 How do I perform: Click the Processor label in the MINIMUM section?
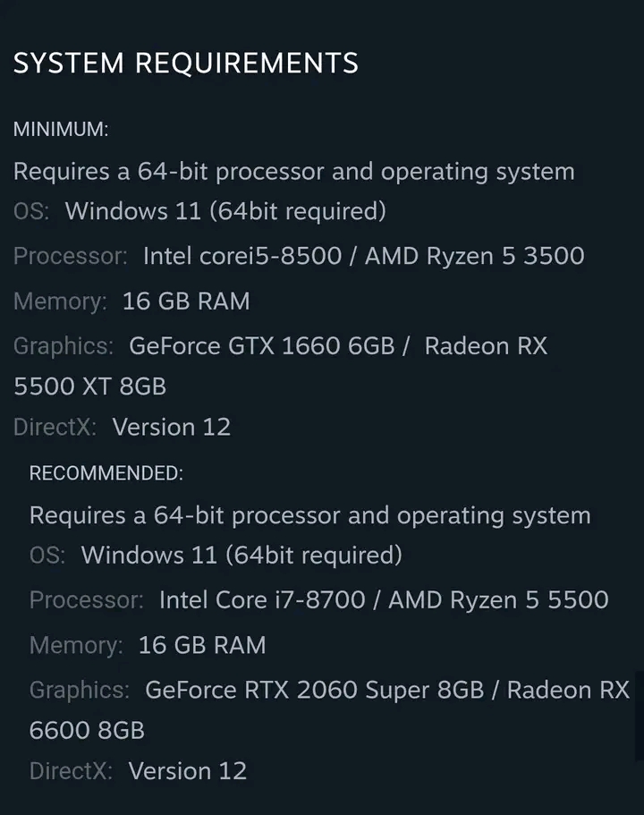(71, 257)
